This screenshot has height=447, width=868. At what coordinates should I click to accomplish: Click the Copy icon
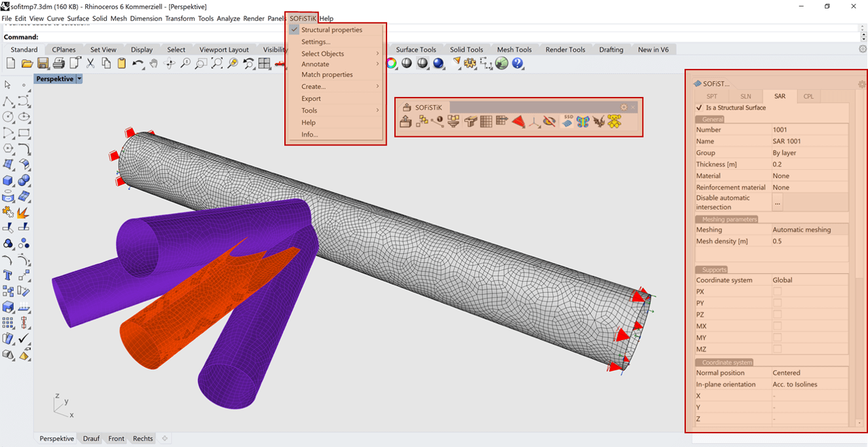(106, 64)
